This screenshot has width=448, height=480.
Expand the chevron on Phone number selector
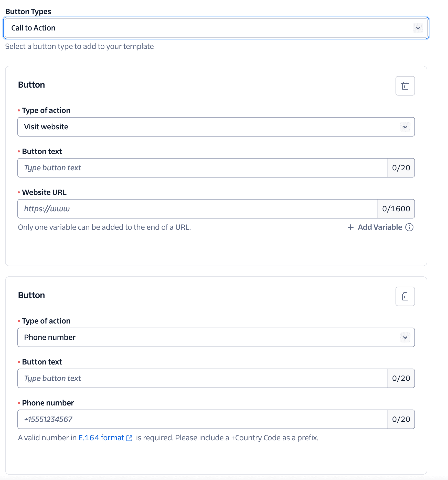[405, 337]
